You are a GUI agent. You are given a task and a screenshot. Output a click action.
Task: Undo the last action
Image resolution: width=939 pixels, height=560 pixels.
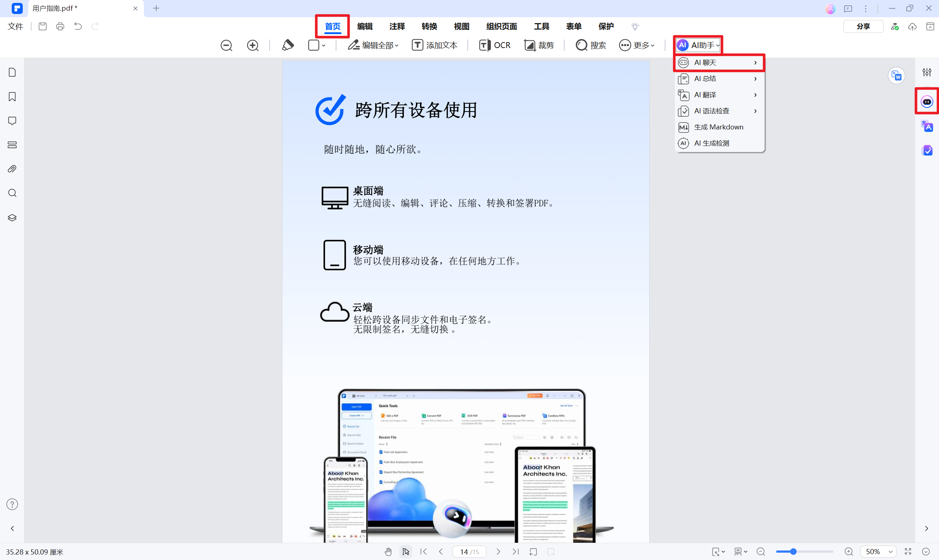click(78, 26)
